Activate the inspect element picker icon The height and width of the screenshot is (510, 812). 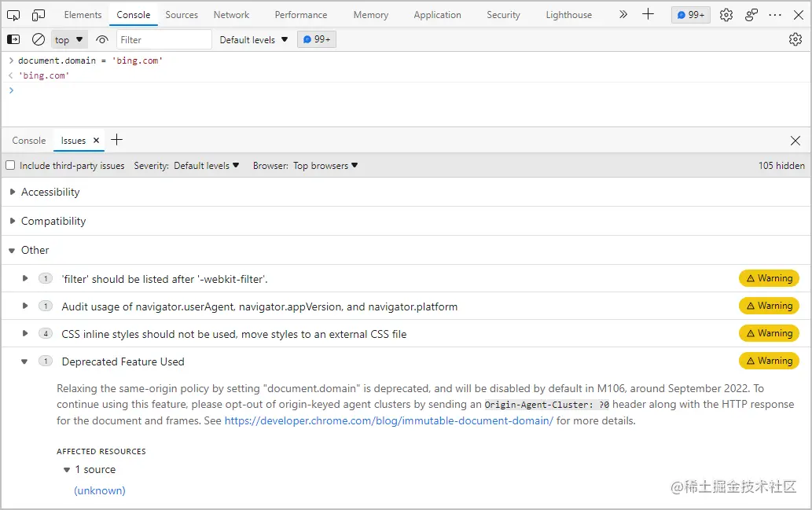pyautogui.click(x=13, y=15)
